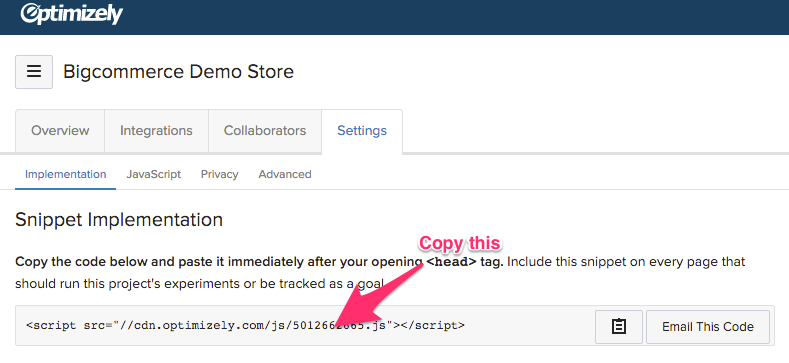Image resolution: width=789 pixels, height=363 pixels.
Task: Show the Advanced settings sub-tab
Action: coord(285,174)
